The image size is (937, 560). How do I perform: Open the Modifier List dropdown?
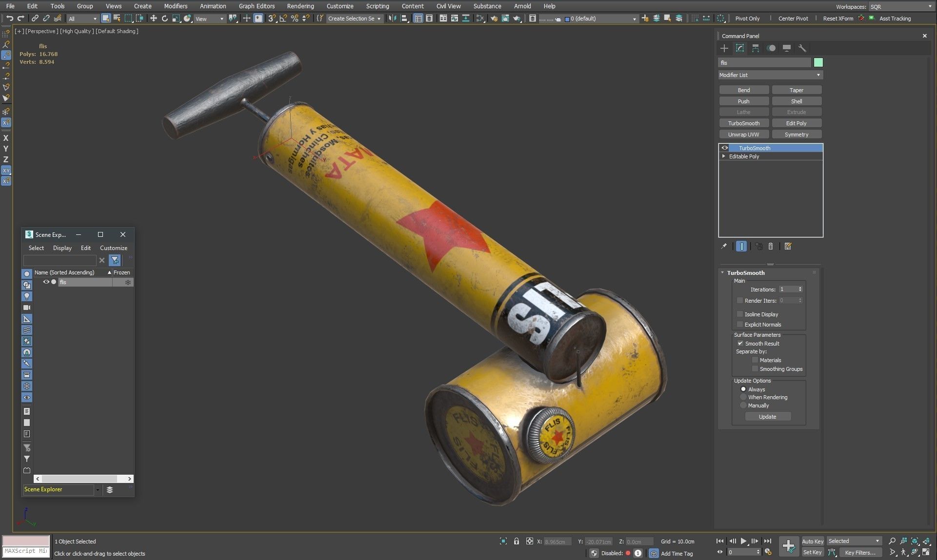pyautogui.click(x=770, y=75)
